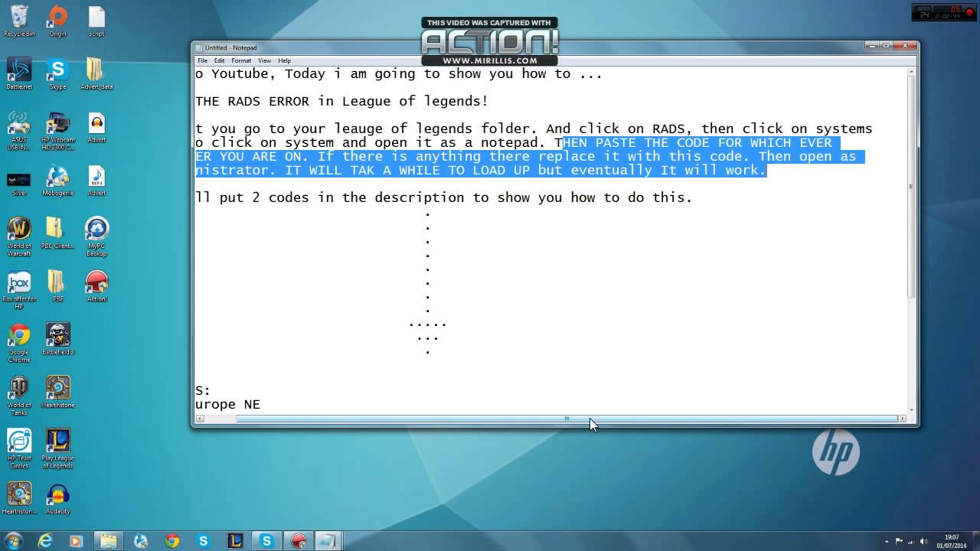Click the horizontal scrollbar right arrow
The height and width of the screenshot is (551, 980).
point(903,419)
